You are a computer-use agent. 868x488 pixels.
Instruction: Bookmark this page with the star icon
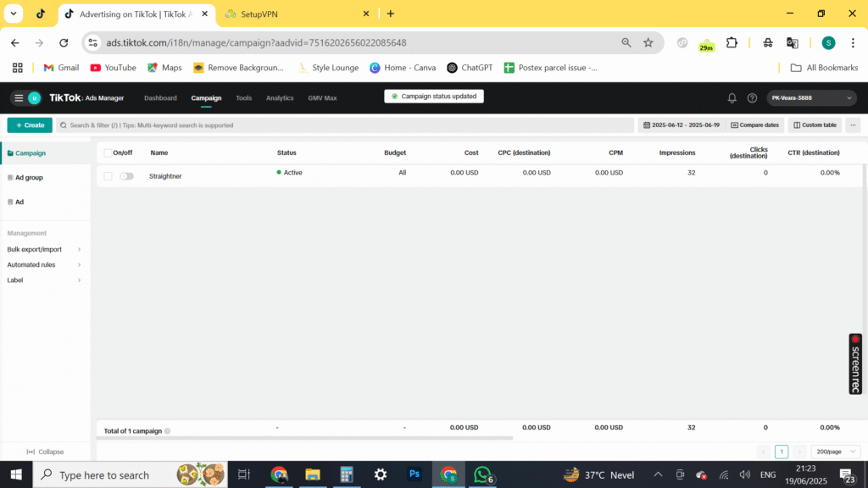(648, 42)
